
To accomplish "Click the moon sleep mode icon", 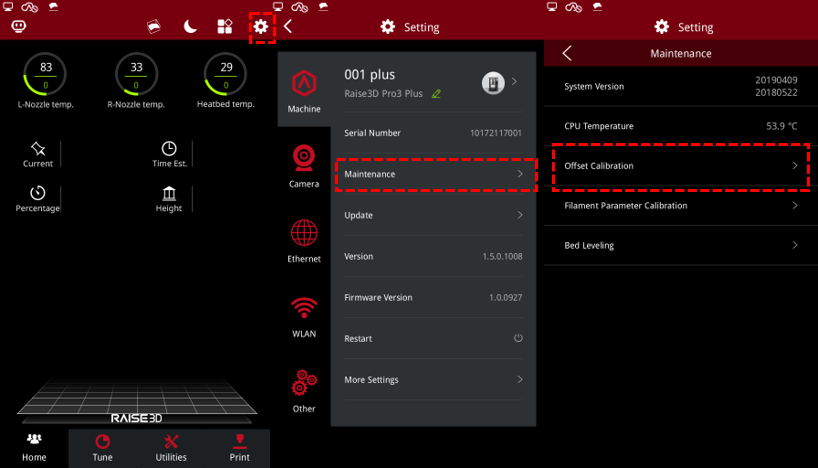I will [190, 27].
